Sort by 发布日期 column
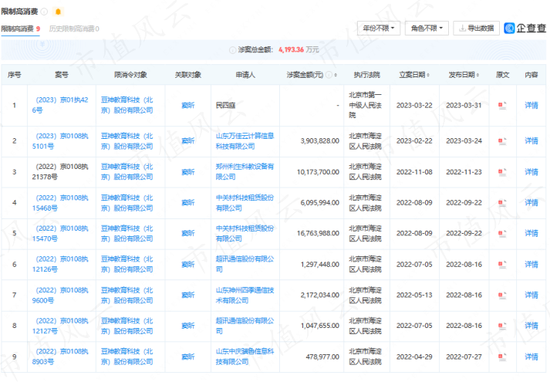 pos(477,75)
